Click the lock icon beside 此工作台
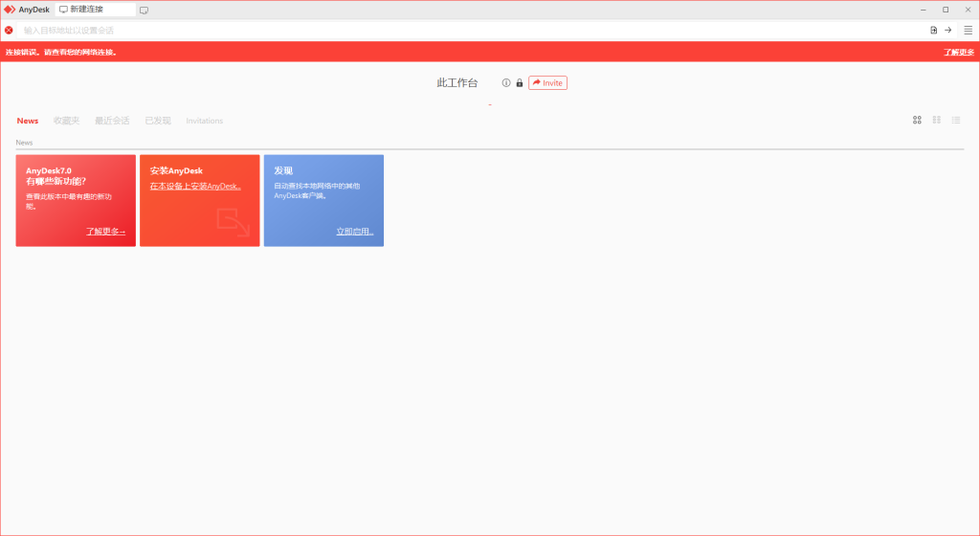The image size is (980, 536). (520, 82)
